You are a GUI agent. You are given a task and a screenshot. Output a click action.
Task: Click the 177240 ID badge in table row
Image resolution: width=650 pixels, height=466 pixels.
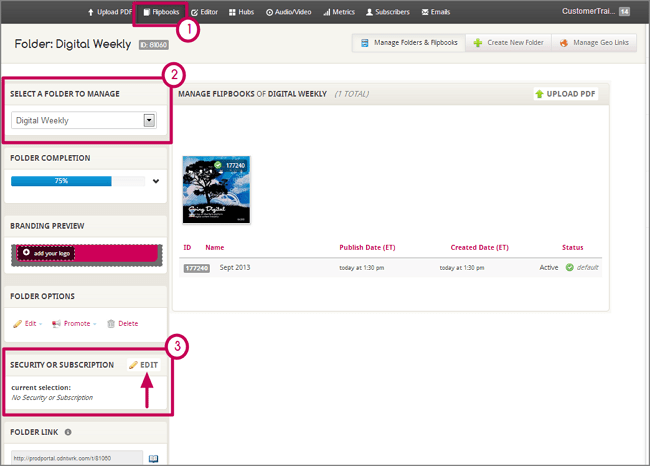[196, 268]
